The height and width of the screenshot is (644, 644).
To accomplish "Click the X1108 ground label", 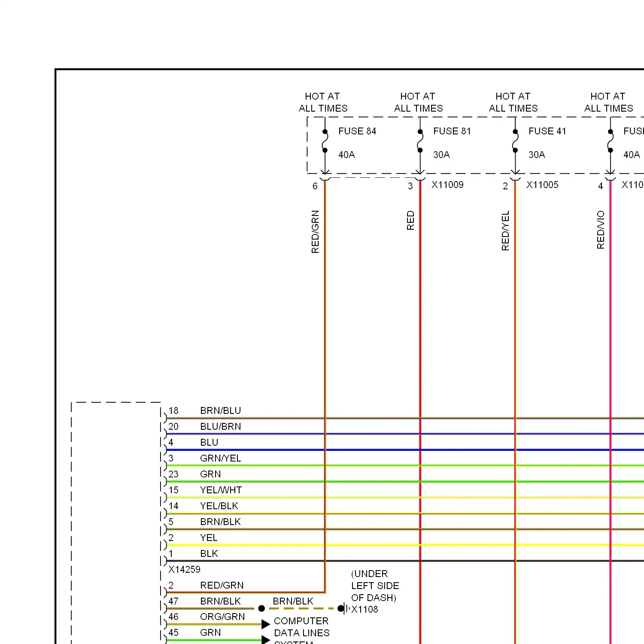I will (x=365, y=610).
